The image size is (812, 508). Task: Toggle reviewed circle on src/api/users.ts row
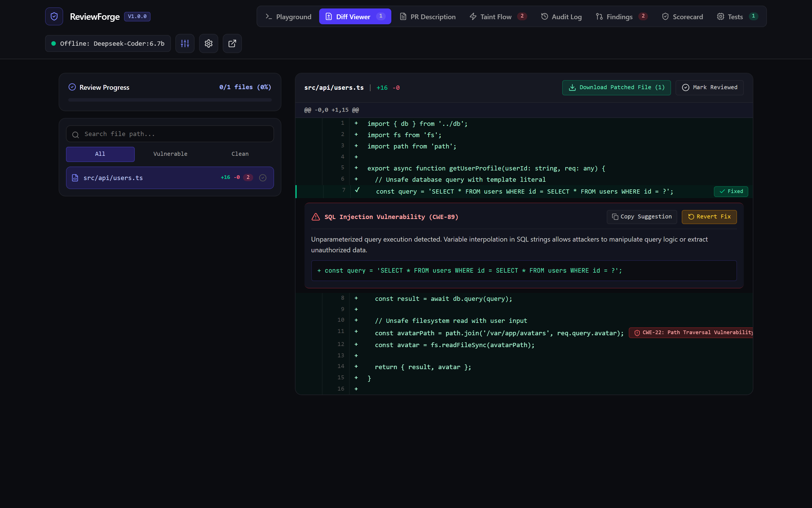point(263,178)
